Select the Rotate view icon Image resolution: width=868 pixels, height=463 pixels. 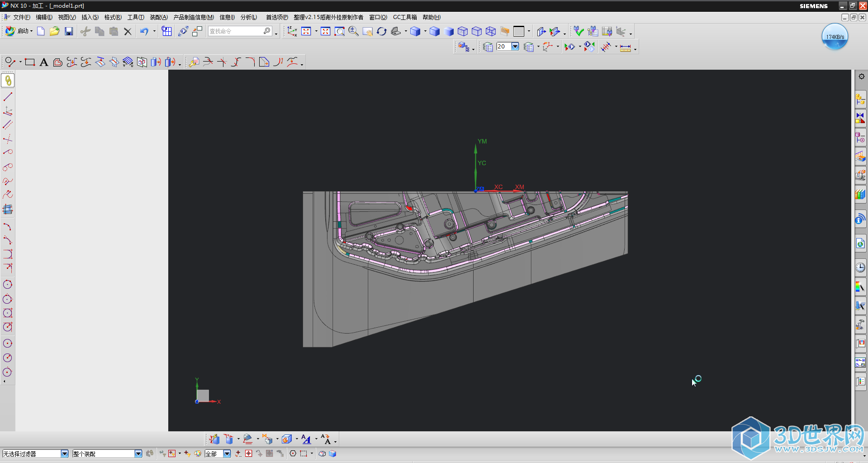pos(382,31)
